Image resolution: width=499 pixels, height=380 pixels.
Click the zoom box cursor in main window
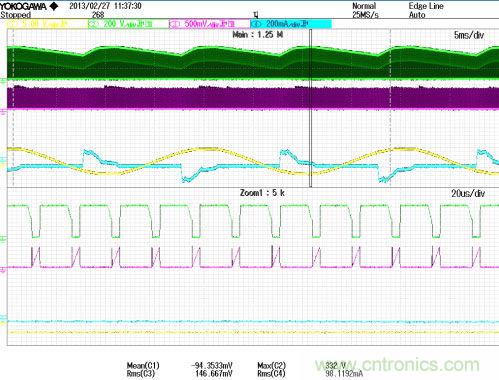[x=311, y=108]
